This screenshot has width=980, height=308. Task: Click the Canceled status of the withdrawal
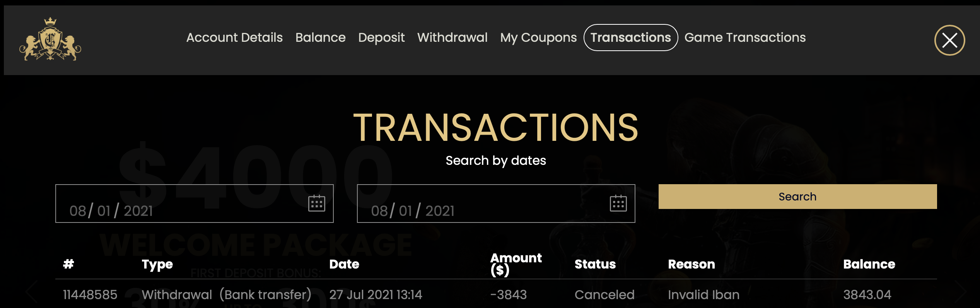coord(604,295)
